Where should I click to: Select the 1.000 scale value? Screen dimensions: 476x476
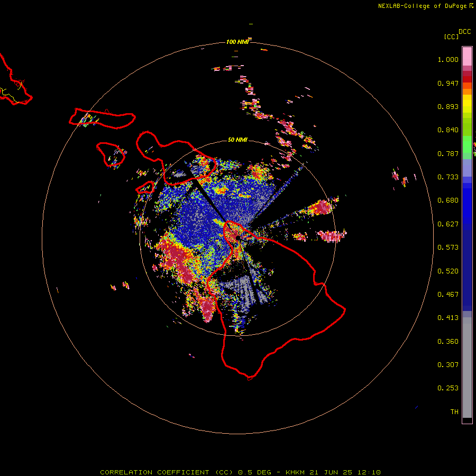[x=448, y=59]
